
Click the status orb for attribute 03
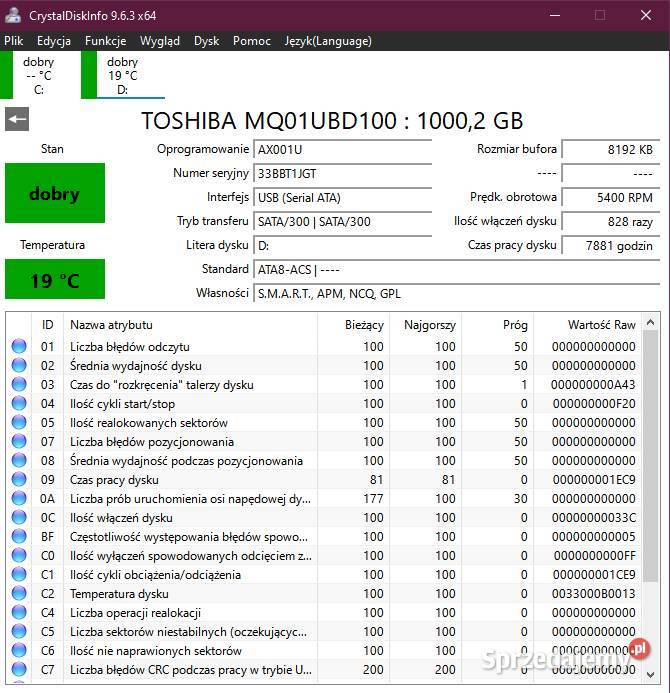pos(19,384)
